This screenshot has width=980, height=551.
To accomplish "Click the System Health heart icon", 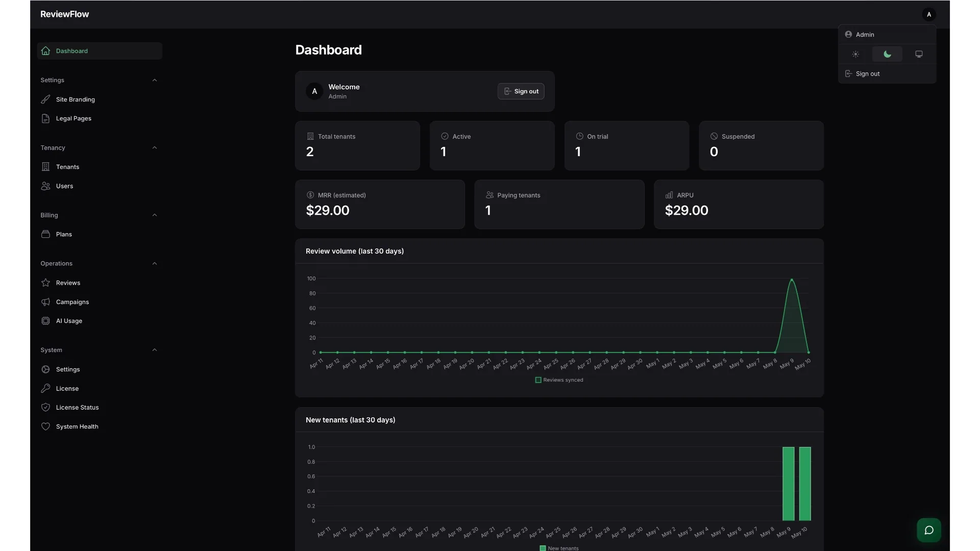I will (45, 427).
